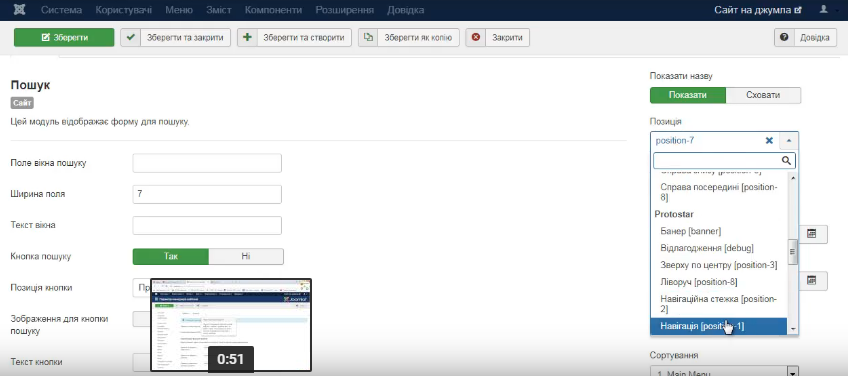
Task: Set Показати назву to Показати
Action: tap(687, 95)
